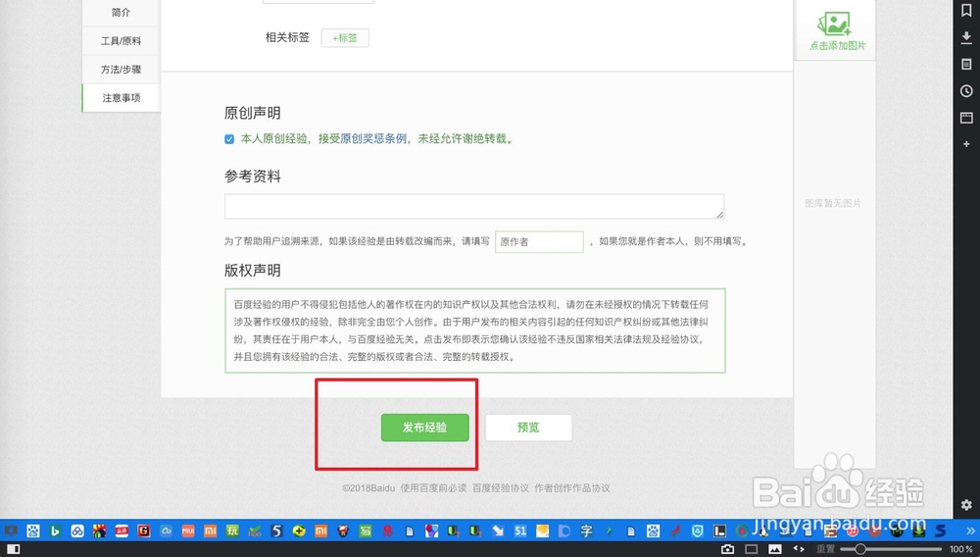Screen dimensions: 980x557
Task: Open the colorful hexagon bookmark icon
Action: [x=431, y=532]
